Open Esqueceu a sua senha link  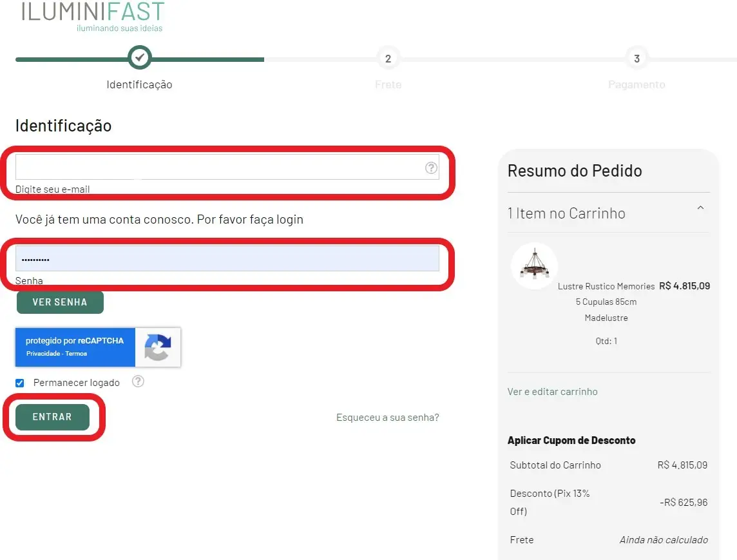click(x=387, y=417)
